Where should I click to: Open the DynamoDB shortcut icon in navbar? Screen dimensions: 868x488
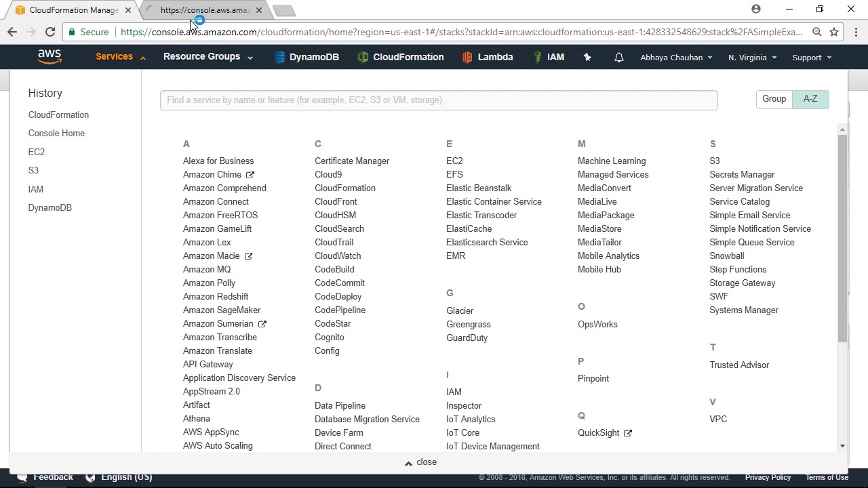(x=279, y=58)
